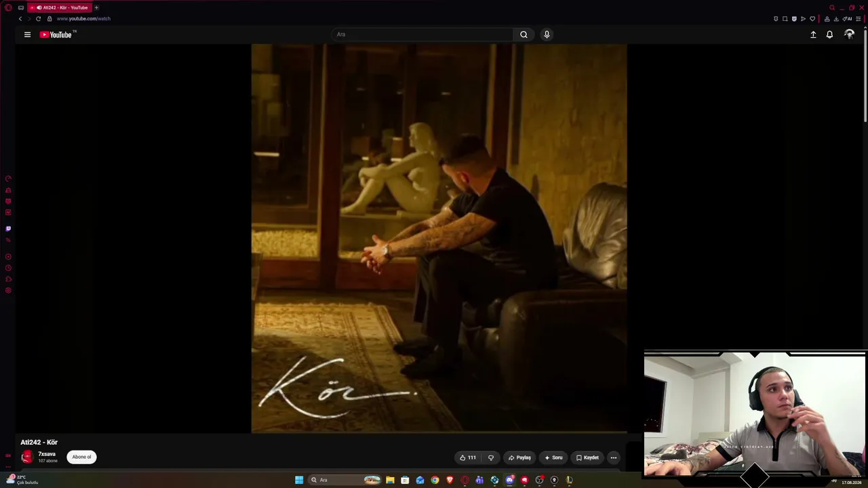Image resolution: width=868 pixels, height=488 pixels.
Task: Take a snapshot with the capture icon
Action: 785,19
